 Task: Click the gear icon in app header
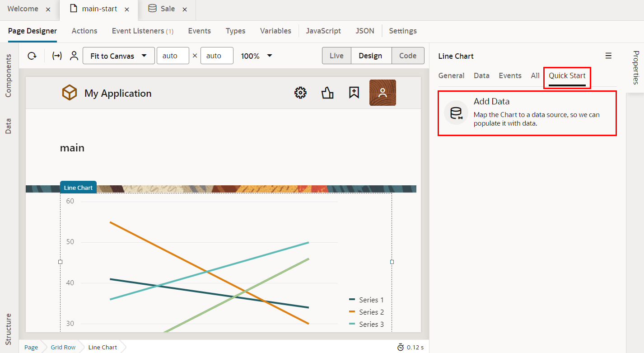click(300, 93)
